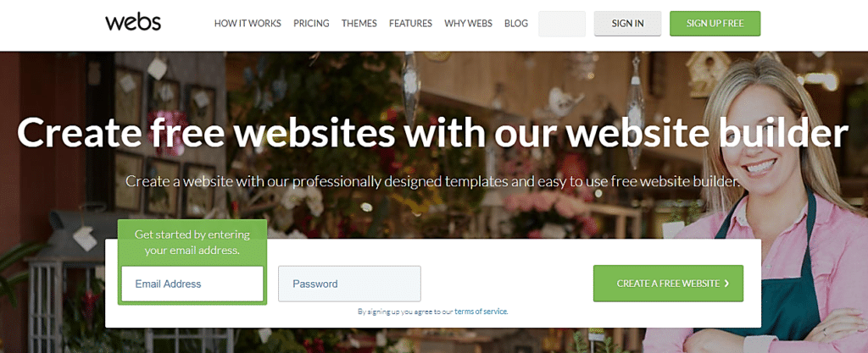The width and height of the screenshot is (868, 353).
Task: Click the 'By signing up you agree' text
Action: pyautogui.click(x=405, y=312)
